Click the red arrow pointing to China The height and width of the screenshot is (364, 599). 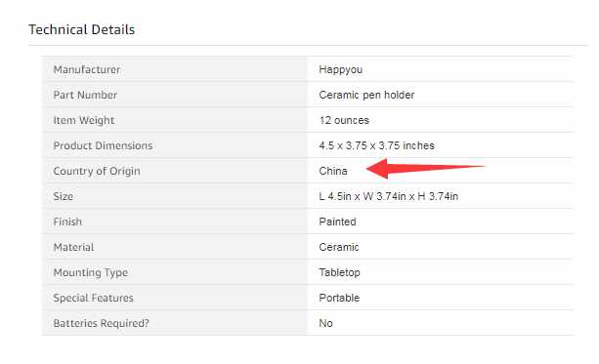pos(425,168)
